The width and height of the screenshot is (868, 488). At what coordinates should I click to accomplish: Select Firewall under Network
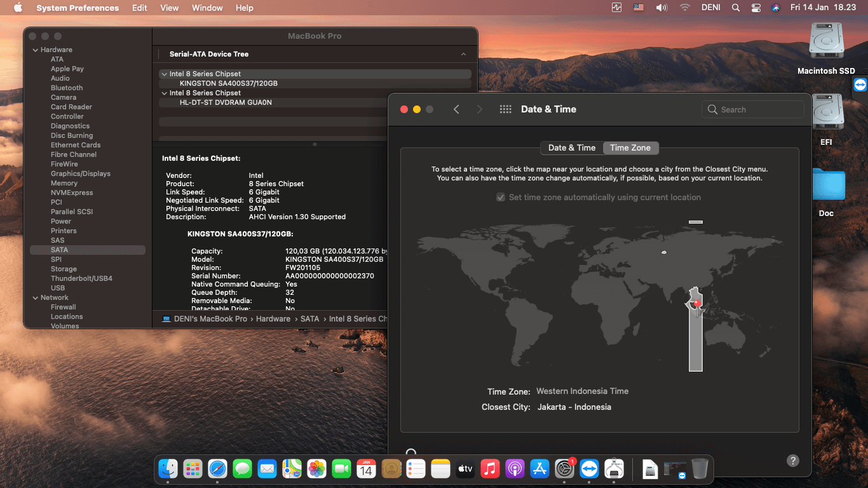(x=64, y=307)
